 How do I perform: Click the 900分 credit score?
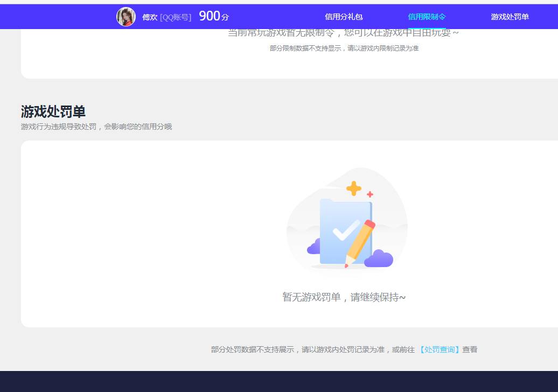(213, 16)
